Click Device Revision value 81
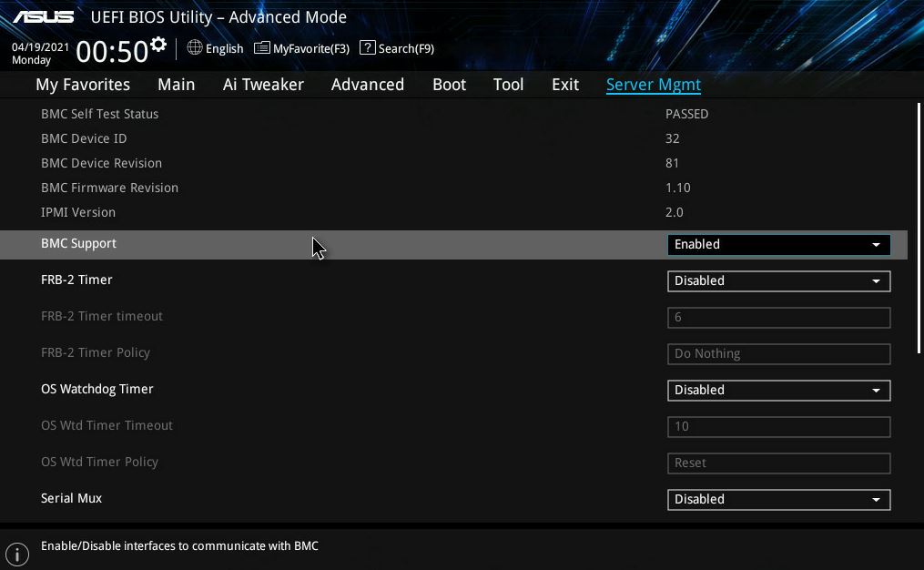The height and width of the screenshot is (570, 924). tap(672, 163)
